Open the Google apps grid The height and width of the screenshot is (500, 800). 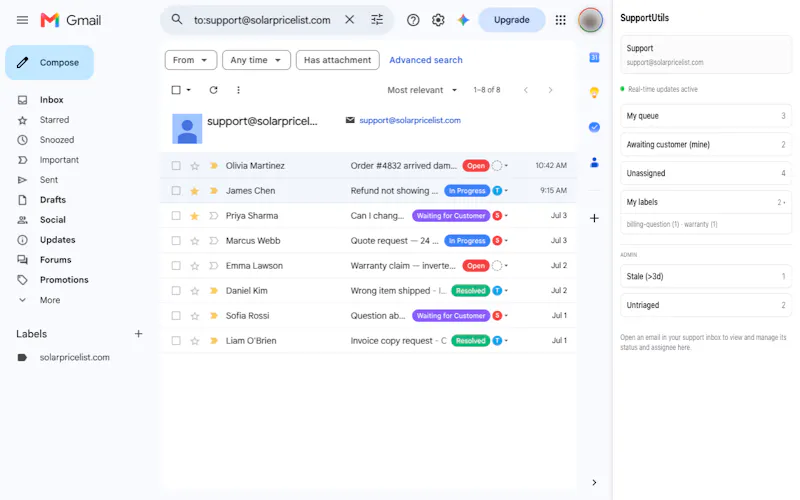[x=561, y=20]
